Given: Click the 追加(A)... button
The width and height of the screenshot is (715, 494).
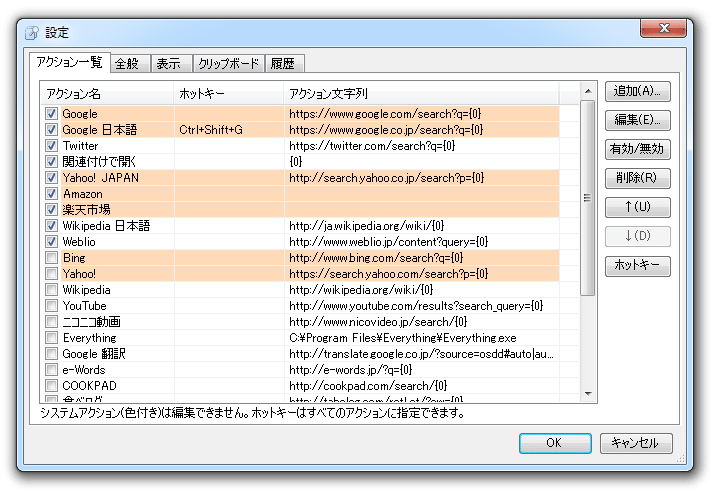Looking at the screenshot, I should coord(637,91).
